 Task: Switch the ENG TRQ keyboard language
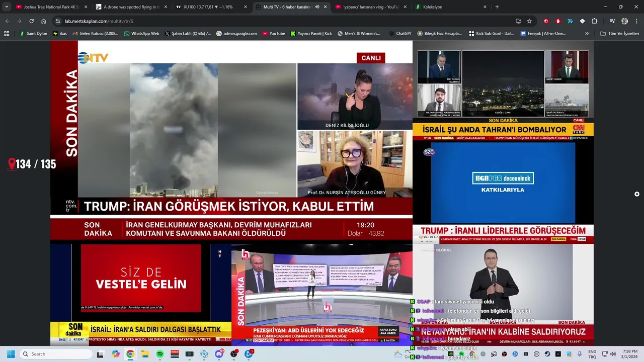(x=592, y=354)
